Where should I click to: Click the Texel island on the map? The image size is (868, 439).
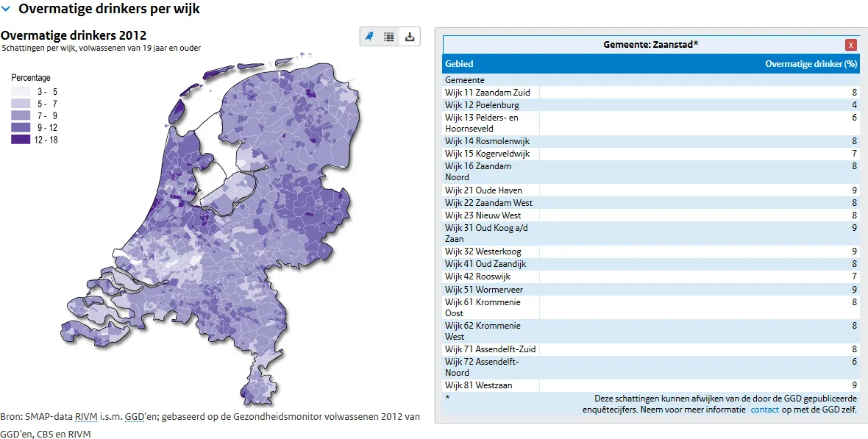tap(177, 111)
